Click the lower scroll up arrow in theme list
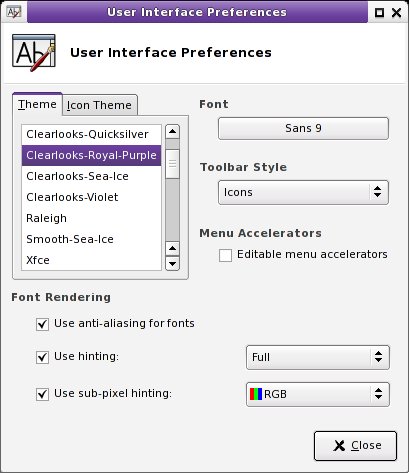This screenshot has height=473, width=409. (172, 248)
